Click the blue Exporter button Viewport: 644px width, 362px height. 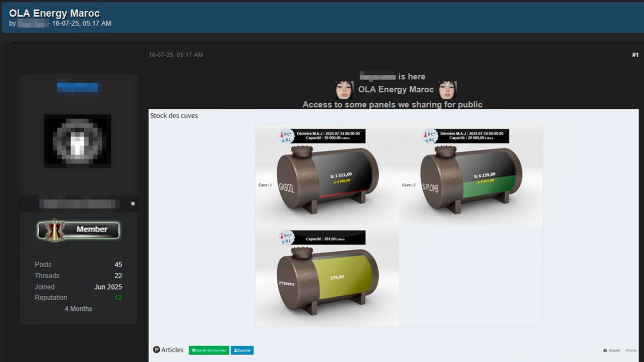[242, 350]
